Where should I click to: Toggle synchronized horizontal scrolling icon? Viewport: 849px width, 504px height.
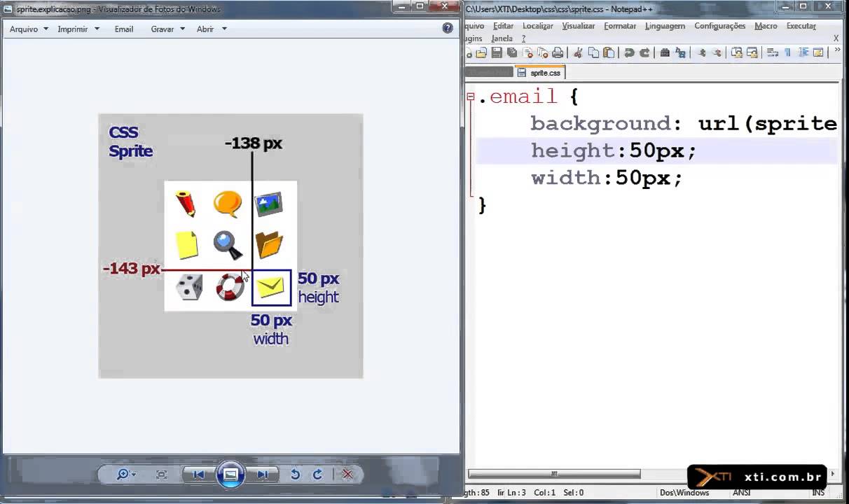(x=752, y=52)
